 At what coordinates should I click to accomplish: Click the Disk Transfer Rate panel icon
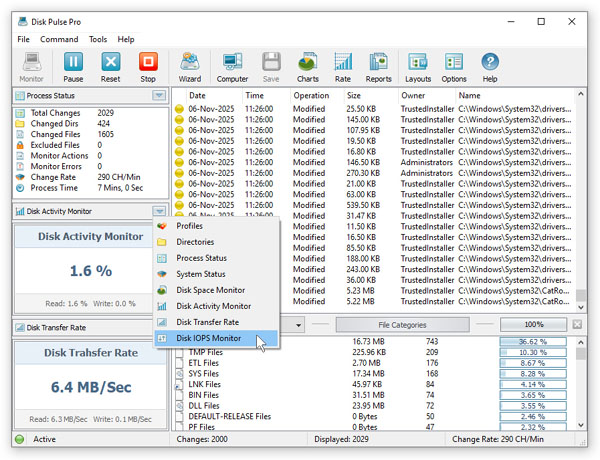[x=20, y=328]
